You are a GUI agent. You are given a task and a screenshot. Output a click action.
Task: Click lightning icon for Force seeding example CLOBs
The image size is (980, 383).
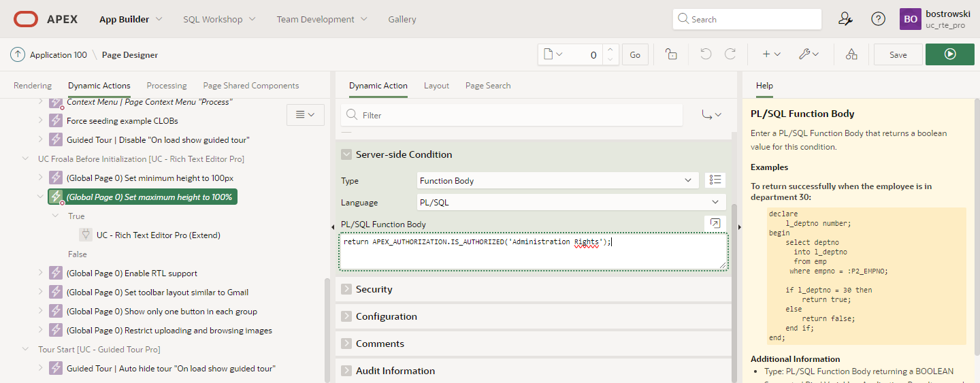56,121
